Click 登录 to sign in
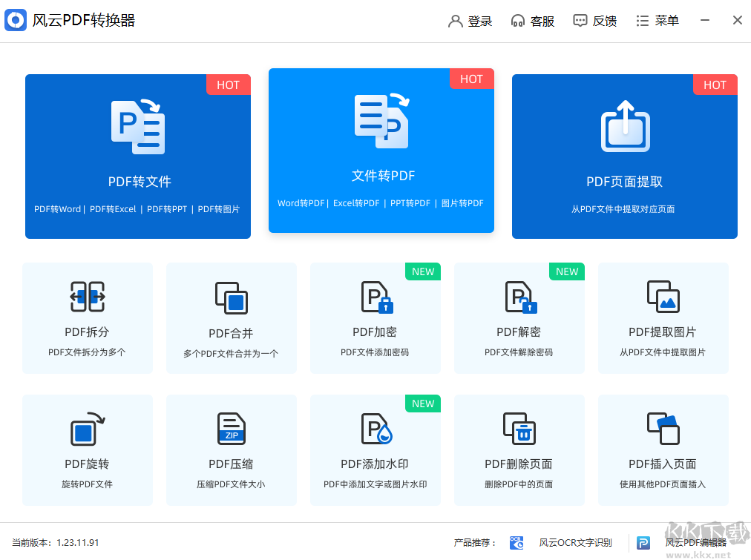This screenshot has width=751, height=560. click(x=470, y=21)
